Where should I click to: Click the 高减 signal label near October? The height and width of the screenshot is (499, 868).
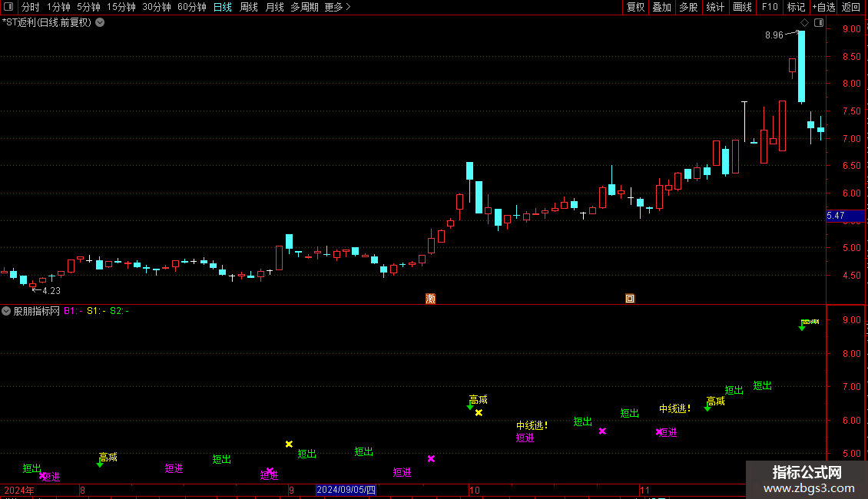[479, 399]
